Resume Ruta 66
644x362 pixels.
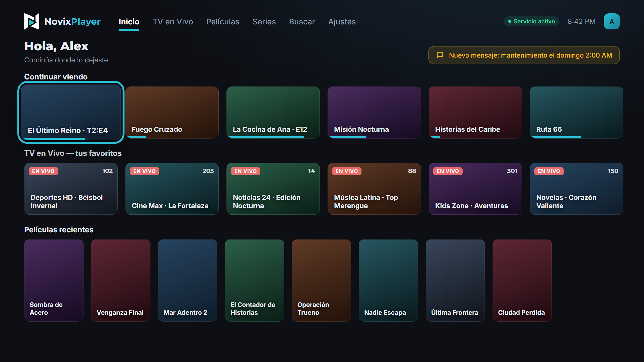pyautogui.click(x=577, y=112)
